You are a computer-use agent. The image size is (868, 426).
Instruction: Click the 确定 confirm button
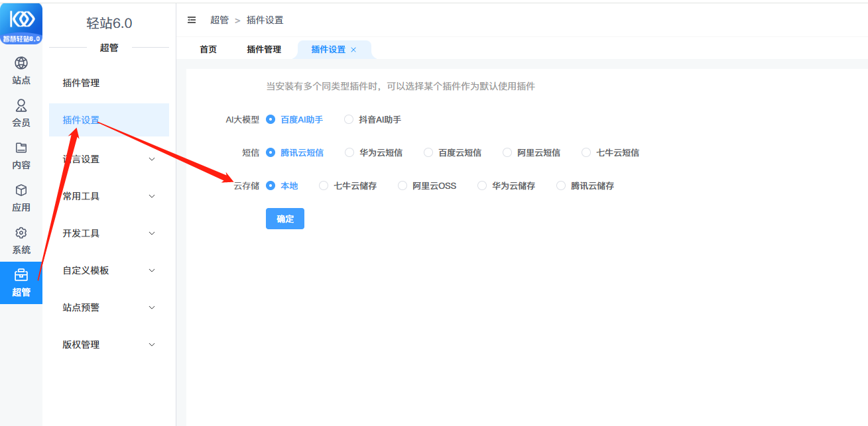(x=285, y=219)
